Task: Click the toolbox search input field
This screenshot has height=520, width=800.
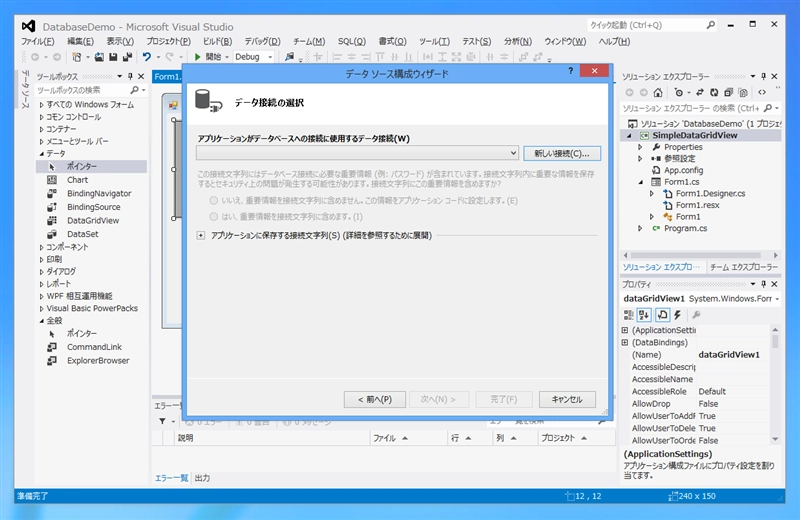Action: (x=82, y=90)
